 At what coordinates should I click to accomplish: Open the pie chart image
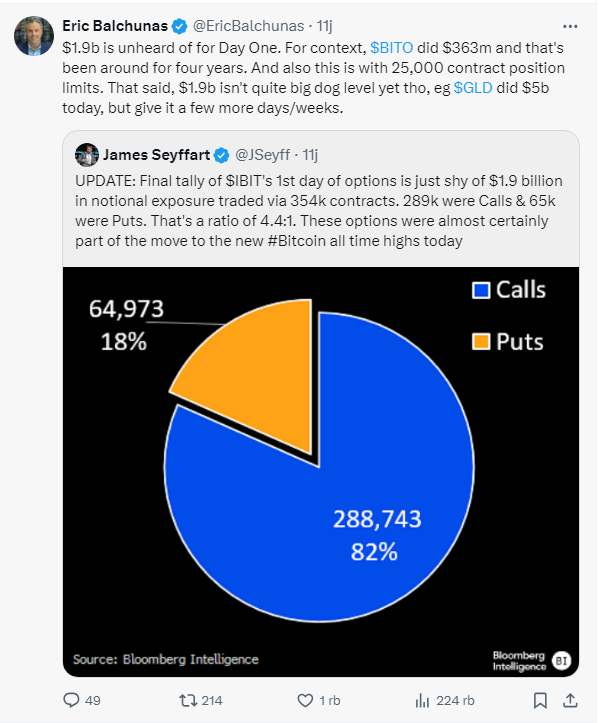[x=321, y=472]
